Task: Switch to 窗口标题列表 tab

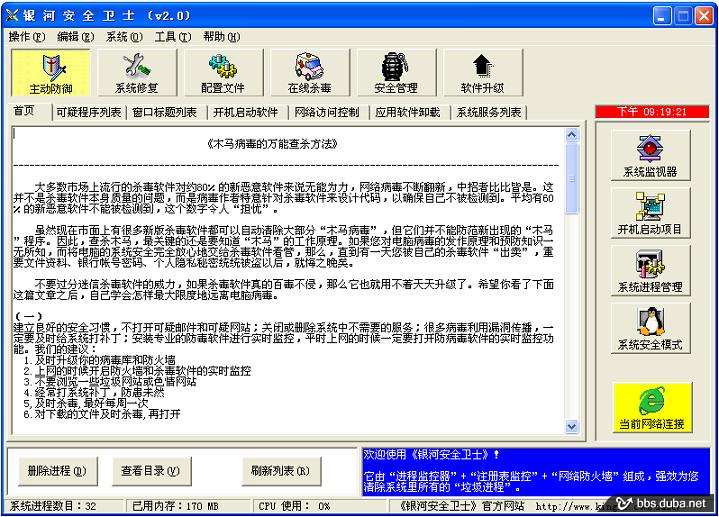Action: [165, 112]
